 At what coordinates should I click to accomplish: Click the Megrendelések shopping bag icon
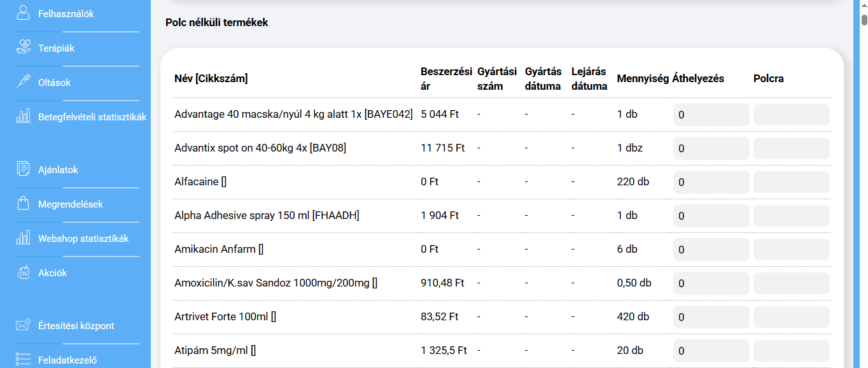24,204
